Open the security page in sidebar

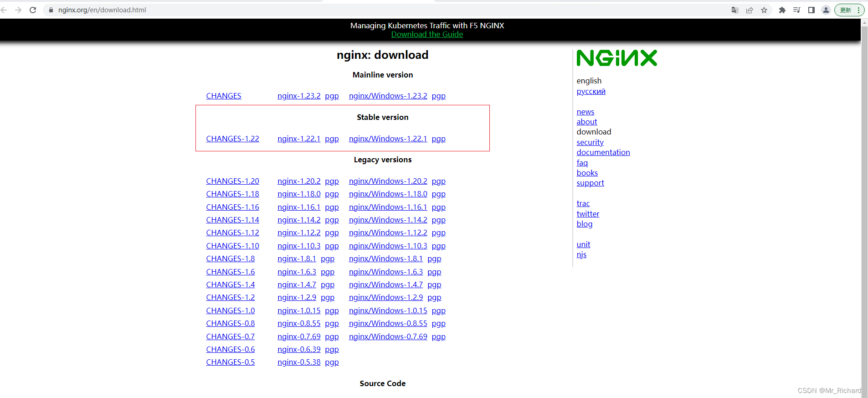point(590,143)
